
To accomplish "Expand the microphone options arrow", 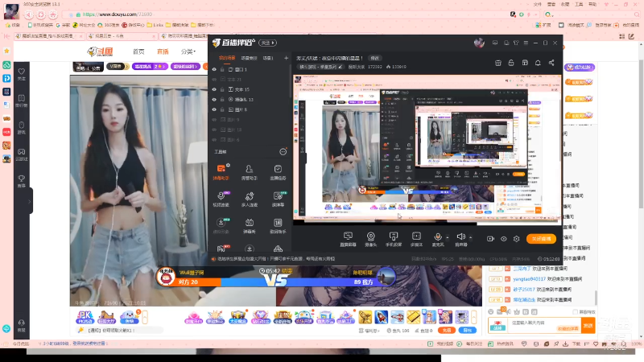I will tap(448, 237).
